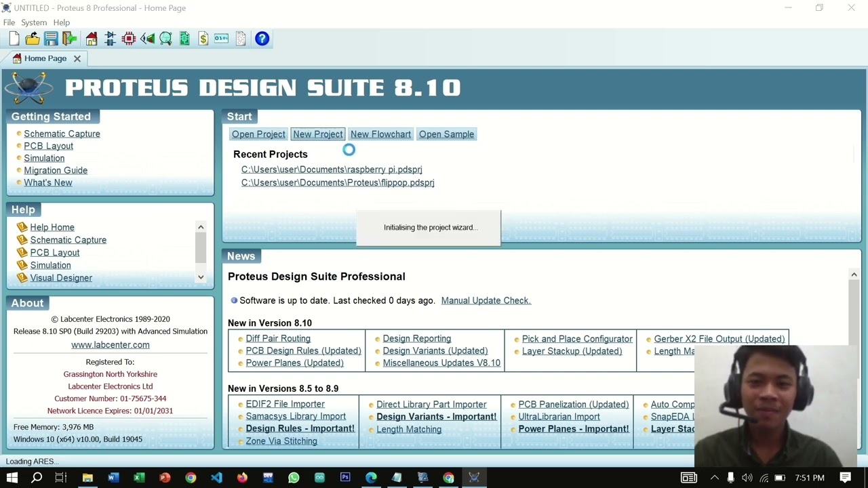The image size is (868, 488).
Task: Open PCB Layout red chip icon
Action: tap(129, 39)
